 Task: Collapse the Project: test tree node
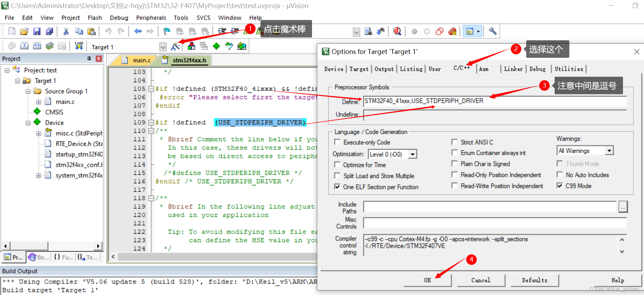(7, 70)
